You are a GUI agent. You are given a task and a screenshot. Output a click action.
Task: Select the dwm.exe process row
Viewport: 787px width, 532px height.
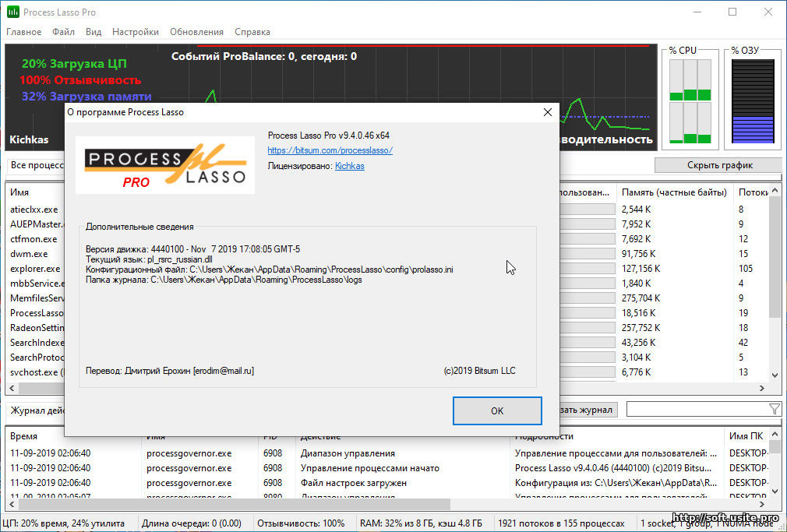(29, 254)
